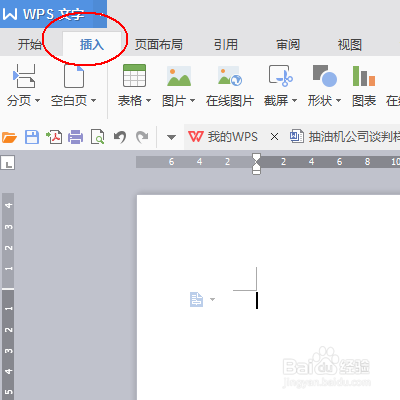Expand the quick access toolbar dropdown
This screenshot has width=400, height=400.
[171, 137]
